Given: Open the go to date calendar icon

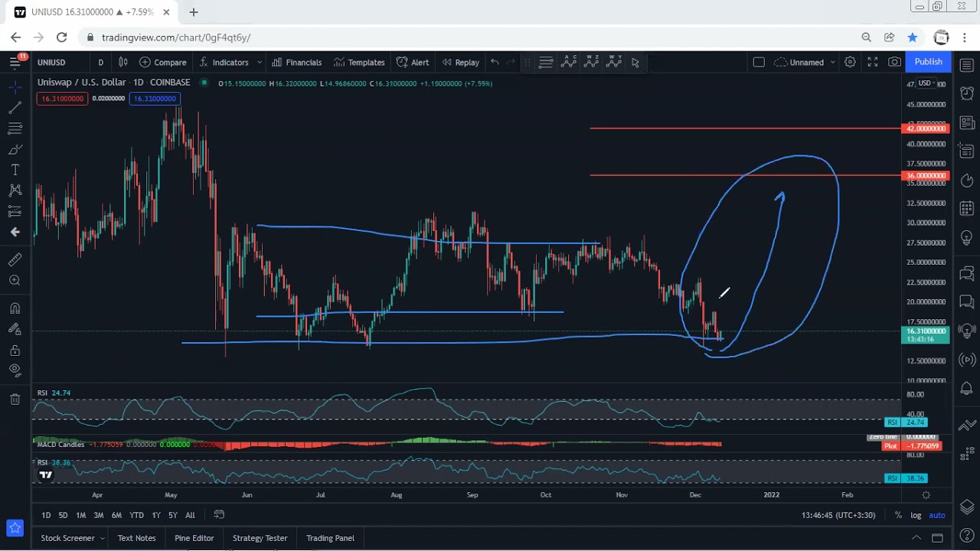Looking at the screenshot, I should click(x=218, y=515).
